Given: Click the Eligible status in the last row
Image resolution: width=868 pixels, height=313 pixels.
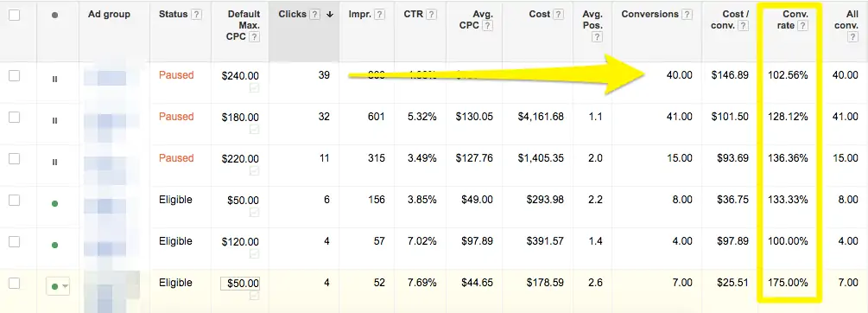Looking at the screenshot, I should click(x=175, y=283).
